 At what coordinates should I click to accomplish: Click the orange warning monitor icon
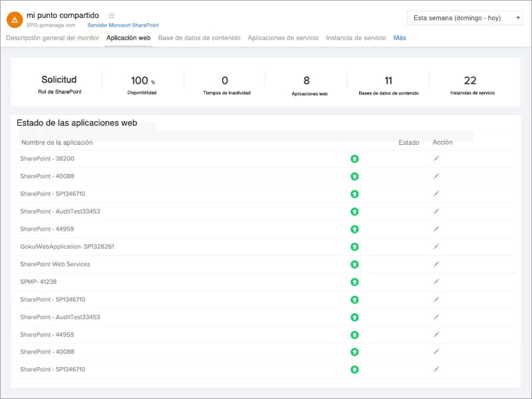coord(15,20)
